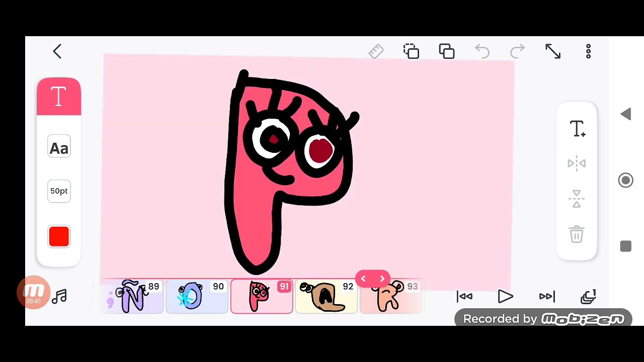
Task: Tap the Android back triangle button
Action: tap(625, 114)
